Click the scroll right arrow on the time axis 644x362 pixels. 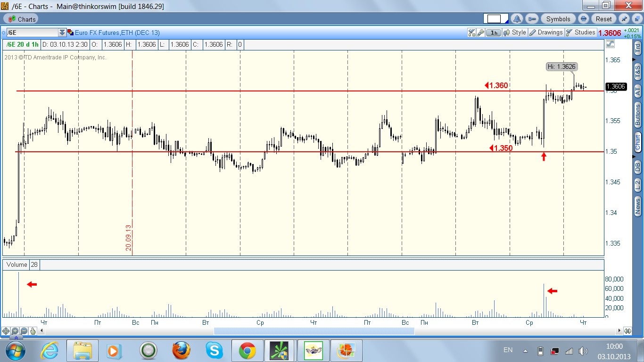click(x=619, y=331)
